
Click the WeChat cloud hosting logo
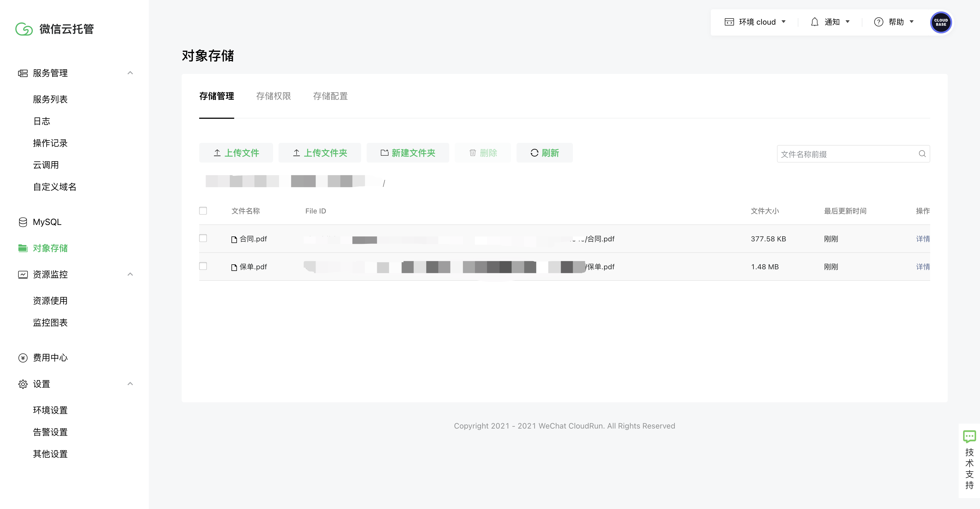tap(24, 29)
